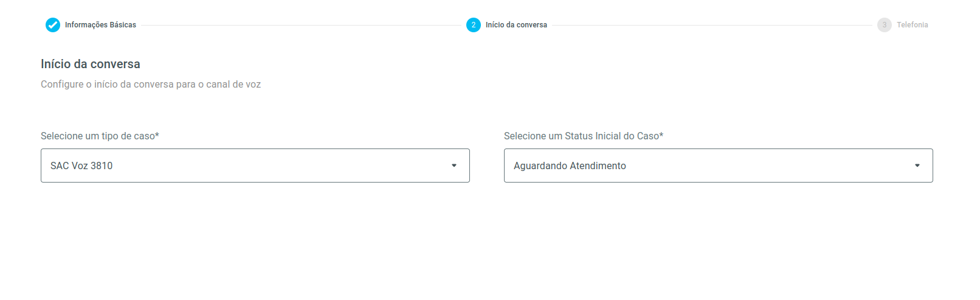The height and width of the screenshot is (300, 980).
Task: Click the blue step 2 circle icon
Action: 474,25
